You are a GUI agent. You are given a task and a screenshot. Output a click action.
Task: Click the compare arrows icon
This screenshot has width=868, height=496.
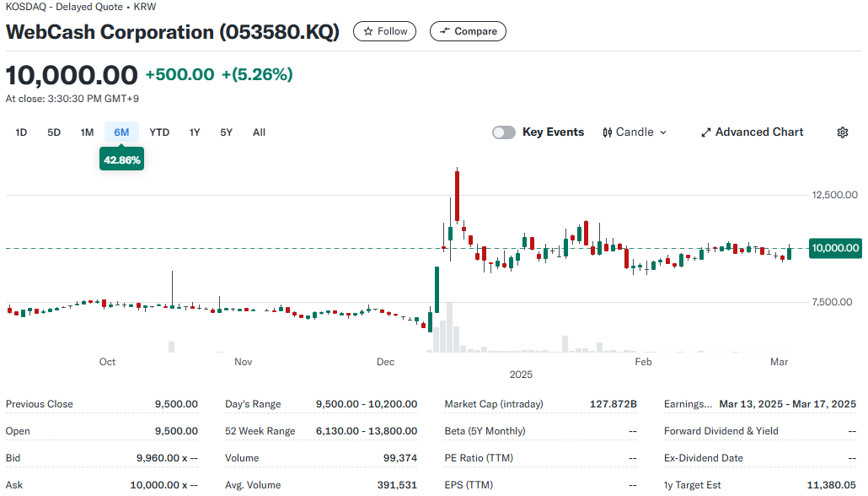(444, 31)
